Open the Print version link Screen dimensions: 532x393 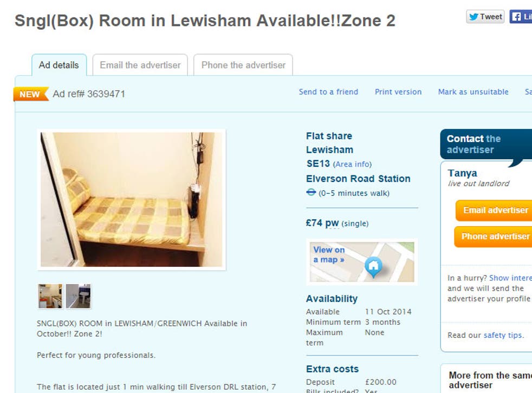398,92
